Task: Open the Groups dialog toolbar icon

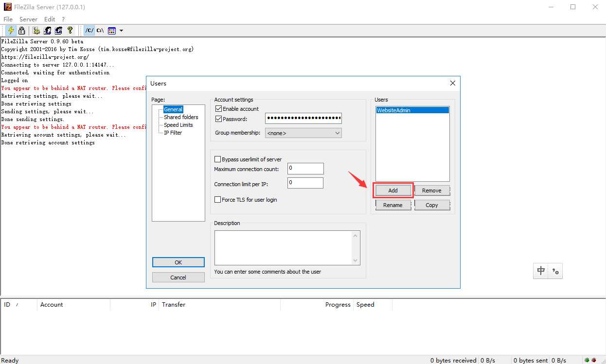Action: (x=59, y=30)
